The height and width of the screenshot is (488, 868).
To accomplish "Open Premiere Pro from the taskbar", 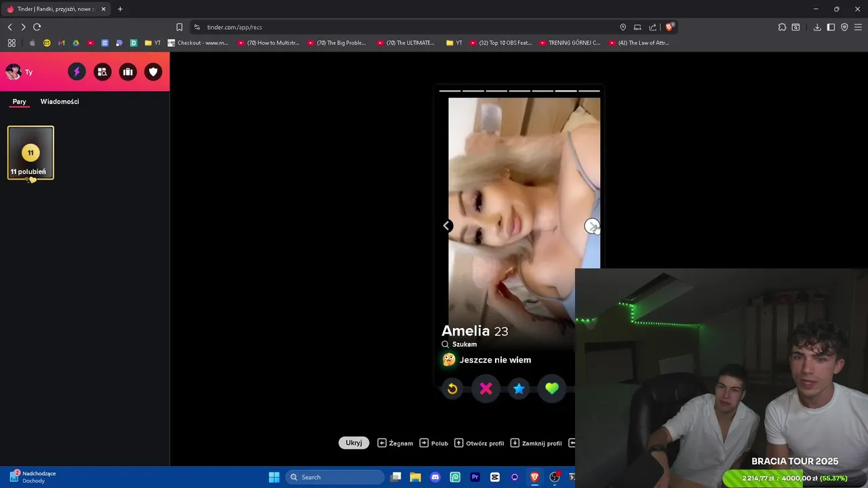I will [x=475, y=477].
